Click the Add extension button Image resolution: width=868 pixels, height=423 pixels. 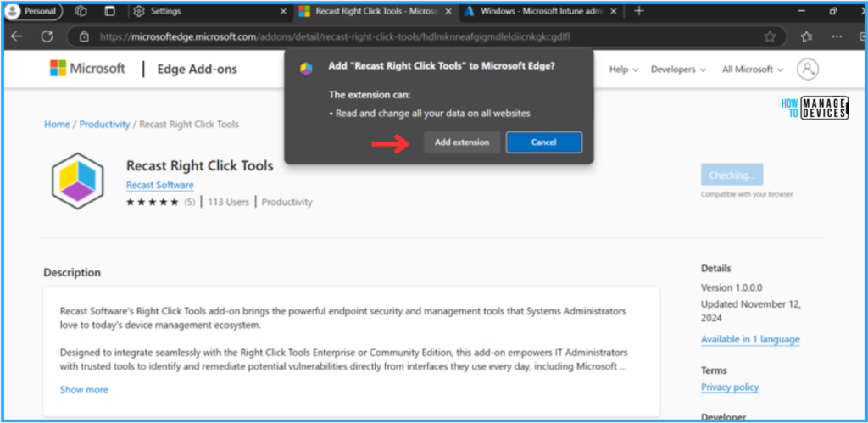(462, 142)
